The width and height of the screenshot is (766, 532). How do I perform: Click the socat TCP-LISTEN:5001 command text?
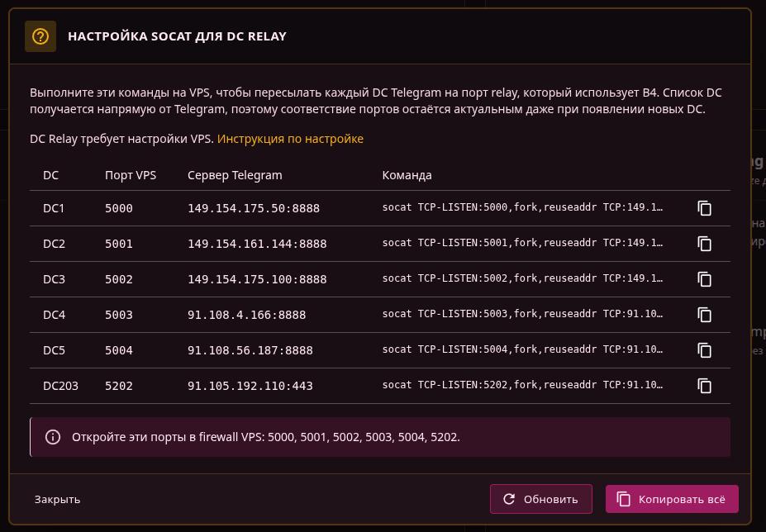point(522,243)
